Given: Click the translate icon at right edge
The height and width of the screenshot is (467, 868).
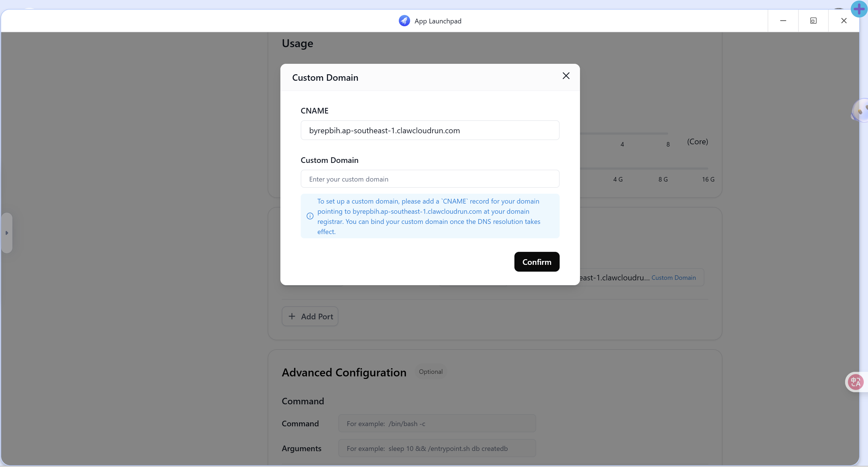Looking at the screenshot, I should point(855,382).
